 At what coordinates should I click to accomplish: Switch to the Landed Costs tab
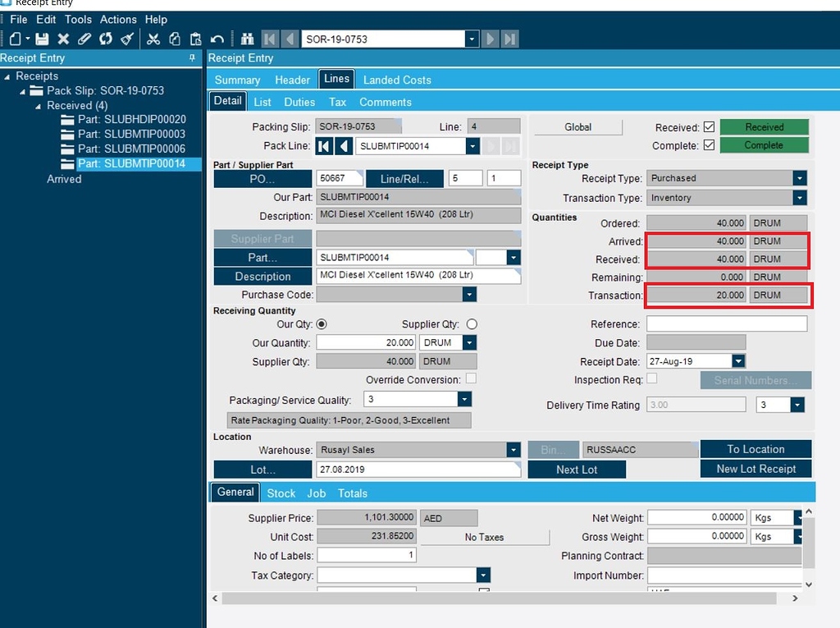click(x=397, y=79)
